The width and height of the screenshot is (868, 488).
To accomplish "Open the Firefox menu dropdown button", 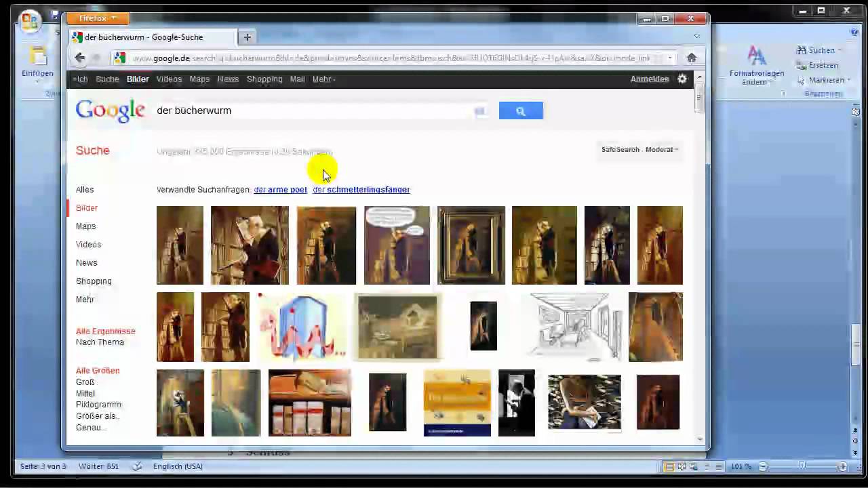I will (97, 18).
